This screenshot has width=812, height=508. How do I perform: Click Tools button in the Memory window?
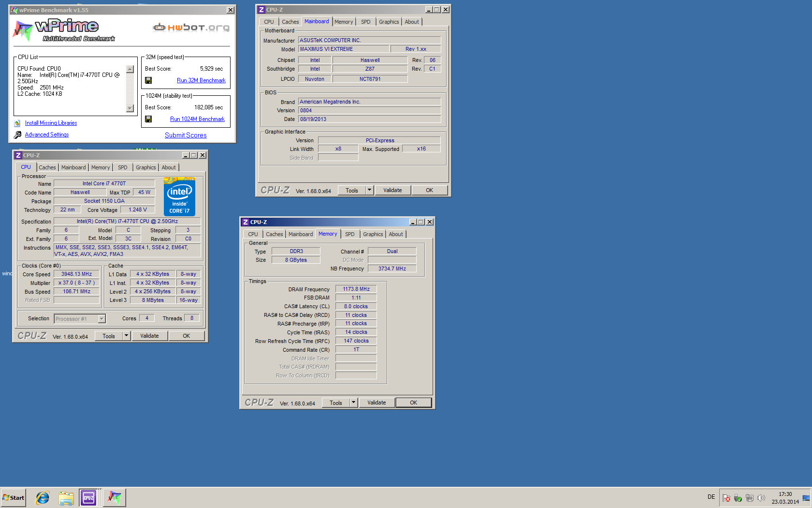point(336,403)
